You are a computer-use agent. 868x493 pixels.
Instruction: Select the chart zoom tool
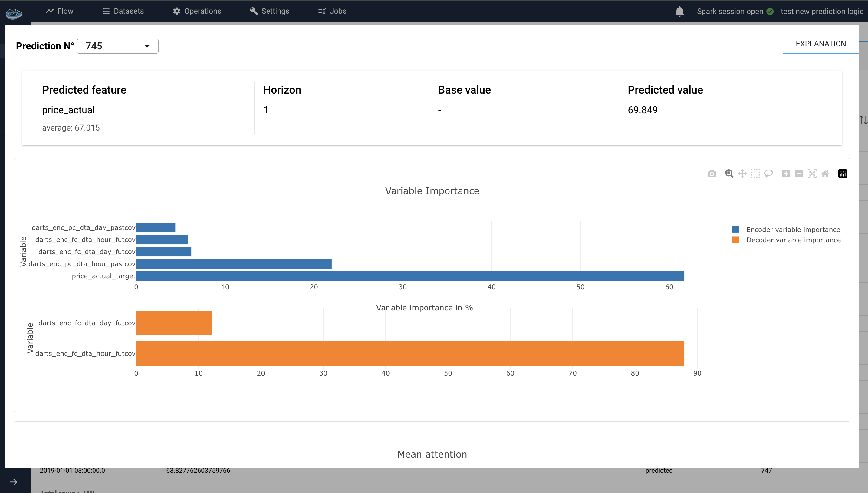(x=729, y=174)
